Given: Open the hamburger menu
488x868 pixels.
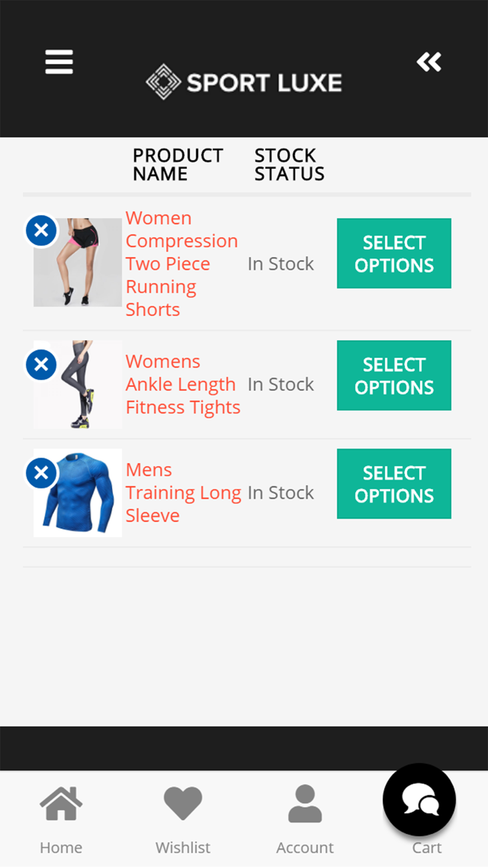Looking at the screenshot, I should tap(59, 62).
